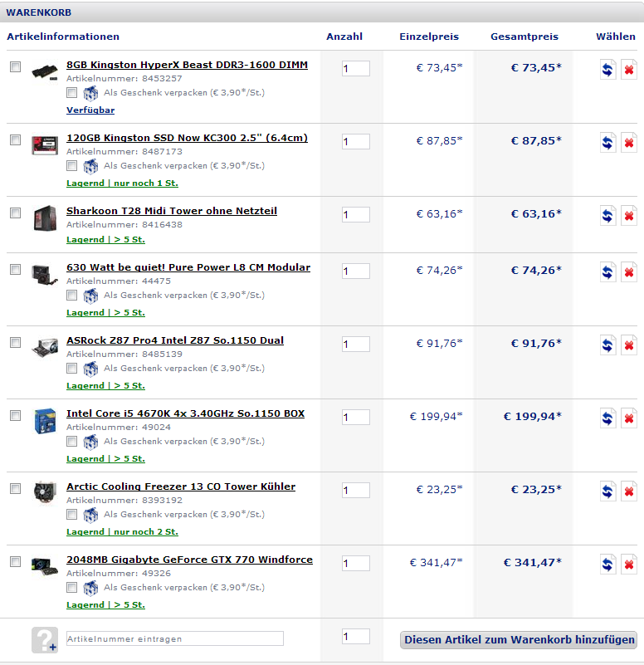Enable gift wrapping for be quiet! Pure Power
This screenshot has width=644, height=665.
(71, 295)
